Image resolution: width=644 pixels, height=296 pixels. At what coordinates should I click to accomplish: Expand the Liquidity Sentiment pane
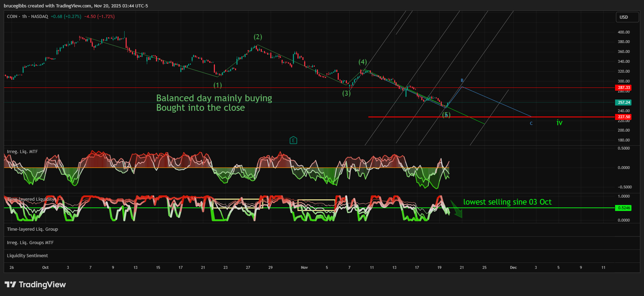(x=28, y=256)
